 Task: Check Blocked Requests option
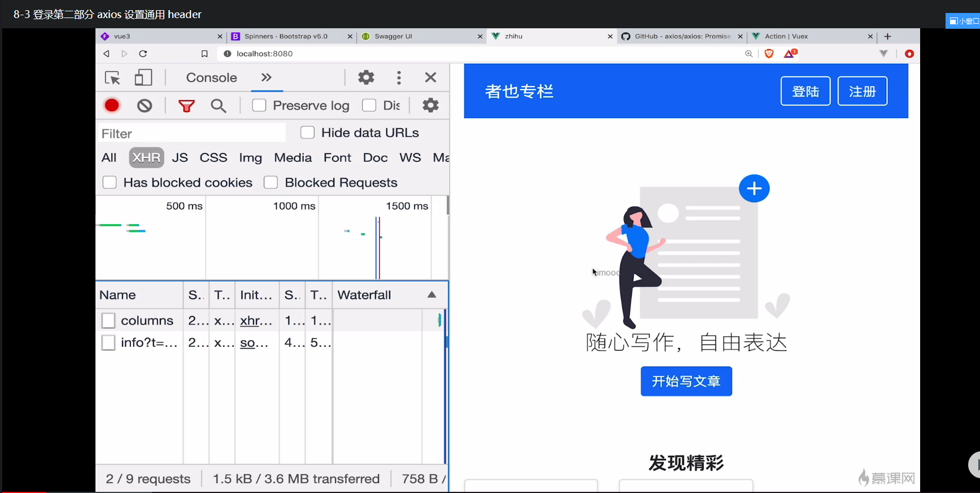tap(271, 182)
